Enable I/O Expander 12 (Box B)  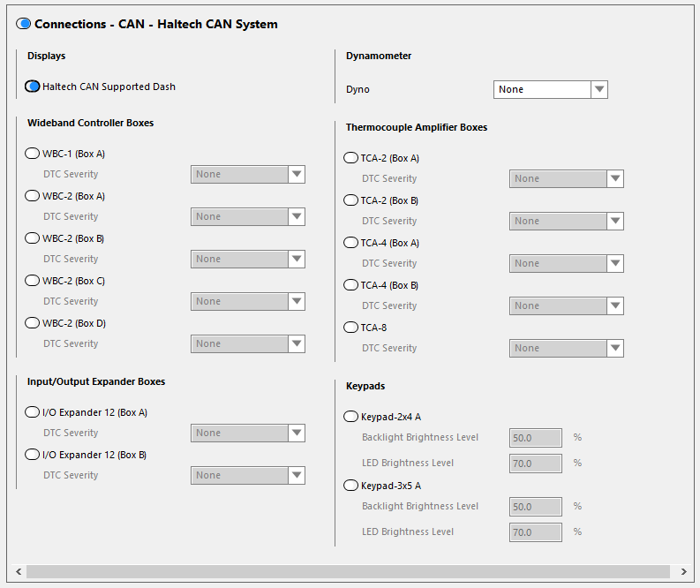pyautogui.click(x=32, y=454)
